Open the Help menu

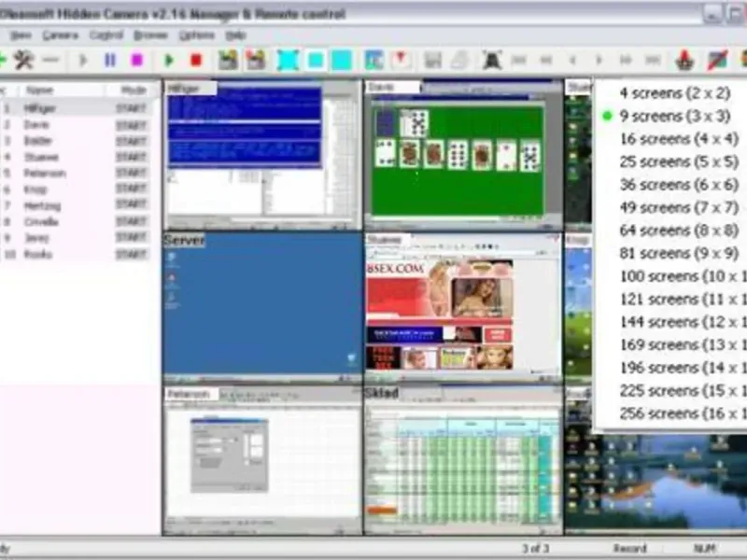pos(235,35)
